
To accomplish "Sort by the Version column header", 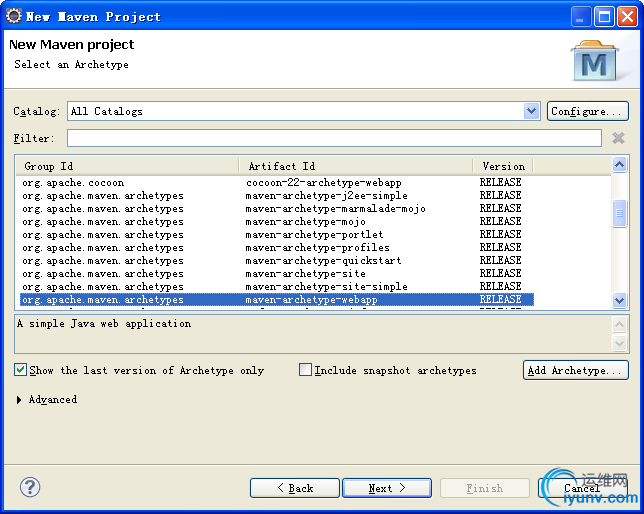I will [x=503, y=166].
